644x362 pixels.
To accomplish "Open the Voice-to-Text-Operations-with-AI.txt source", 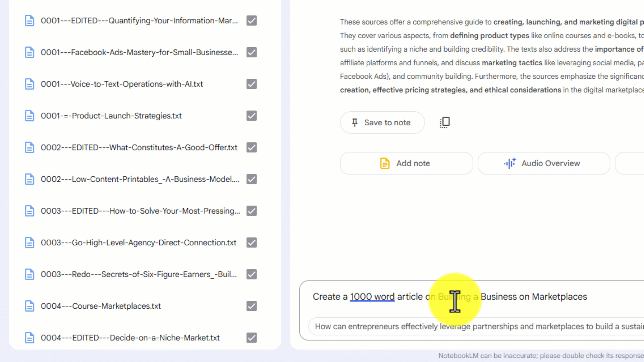I will 122,84.
